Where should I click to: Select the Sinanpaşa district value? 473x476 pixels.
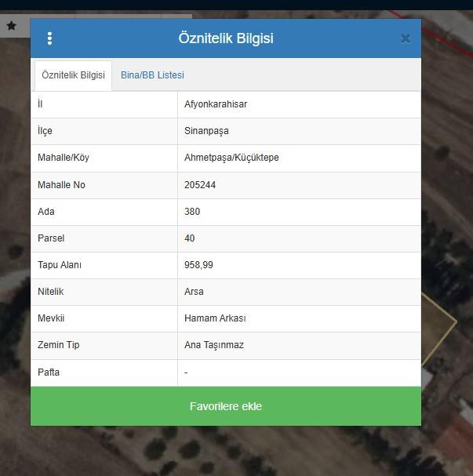(206, 131)
